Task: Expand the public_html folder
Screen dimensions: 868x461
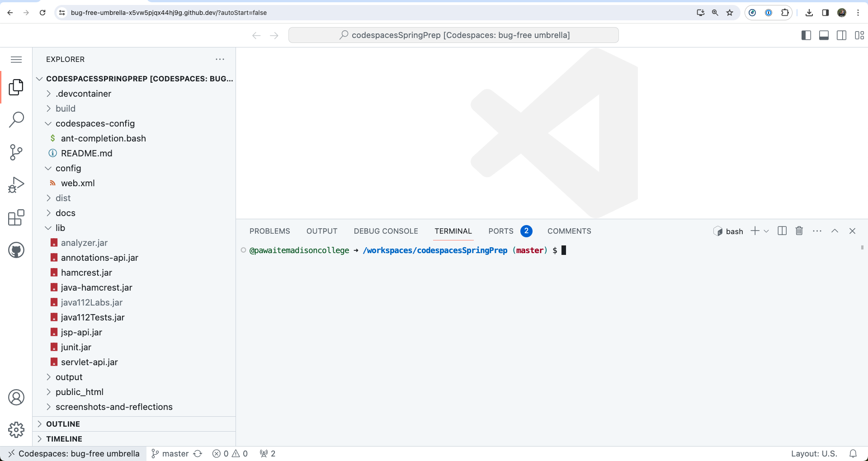Action: pos(134,392)
